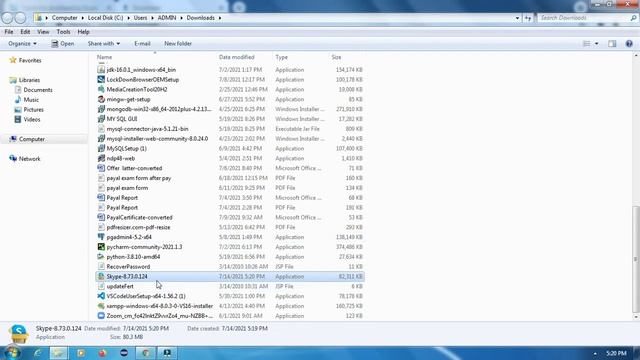Select Computer in navigation pane
This screenshot has height=360, width=640.
pyautogui.click(x=32, y=139)
